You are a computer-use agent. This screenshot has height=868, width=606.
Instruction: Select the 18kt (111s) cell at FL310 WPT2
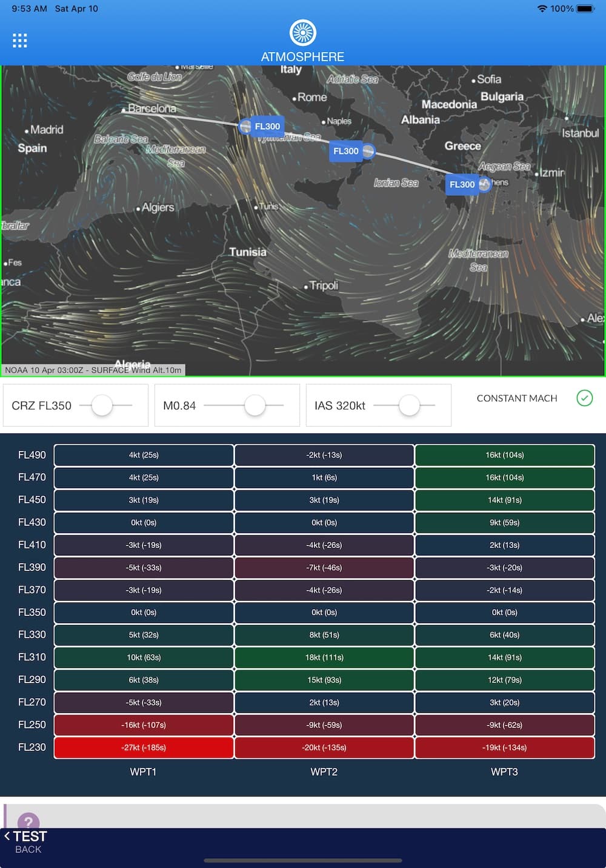(x=324, y=657)
